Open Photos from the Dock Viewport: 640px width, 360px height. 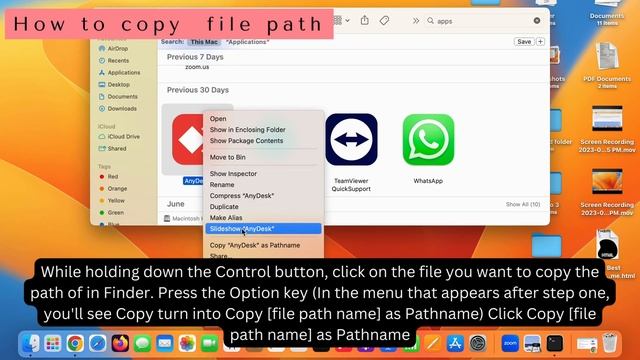[187, 344]
